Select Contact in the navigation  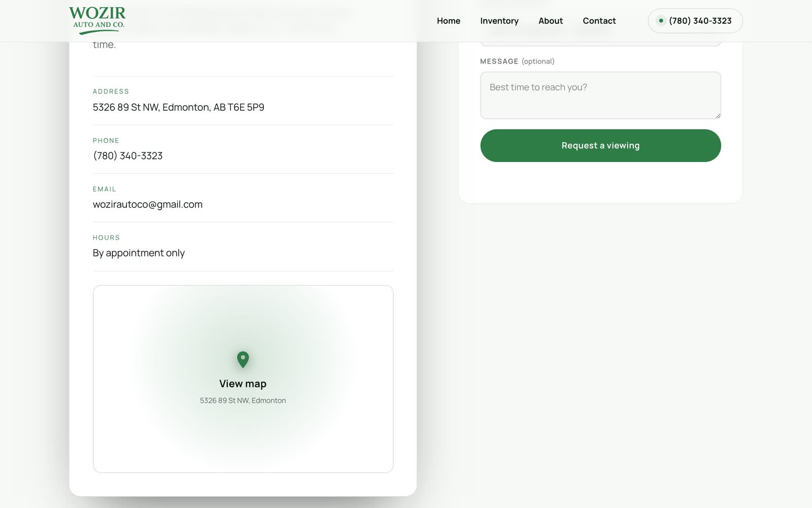(x=599, y=21)
